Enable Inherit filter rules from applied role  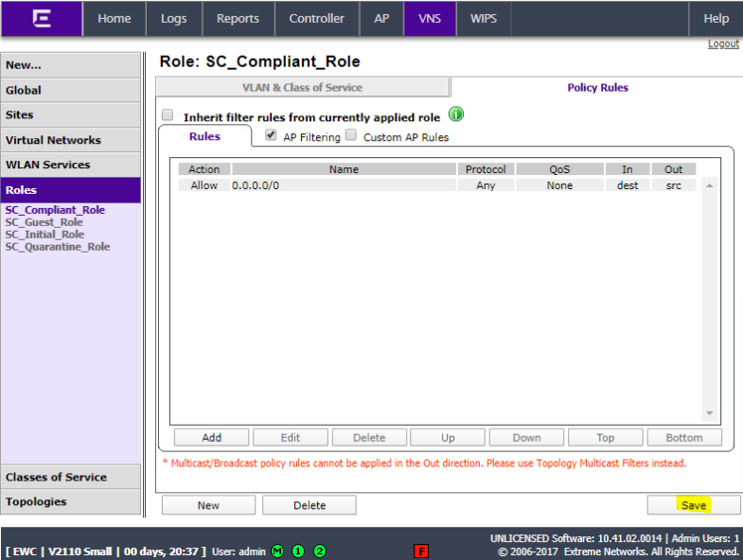(168, 114)
